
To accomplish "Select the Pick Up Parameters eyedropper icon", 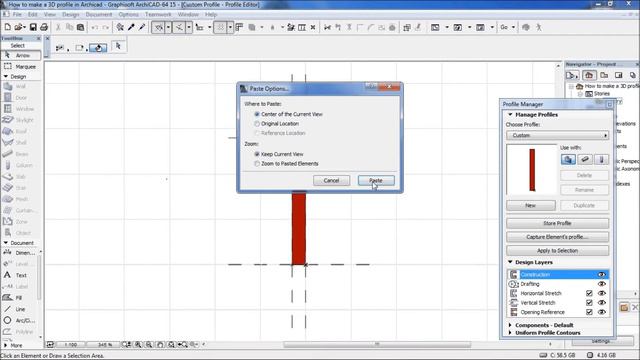I will (131, 27).
